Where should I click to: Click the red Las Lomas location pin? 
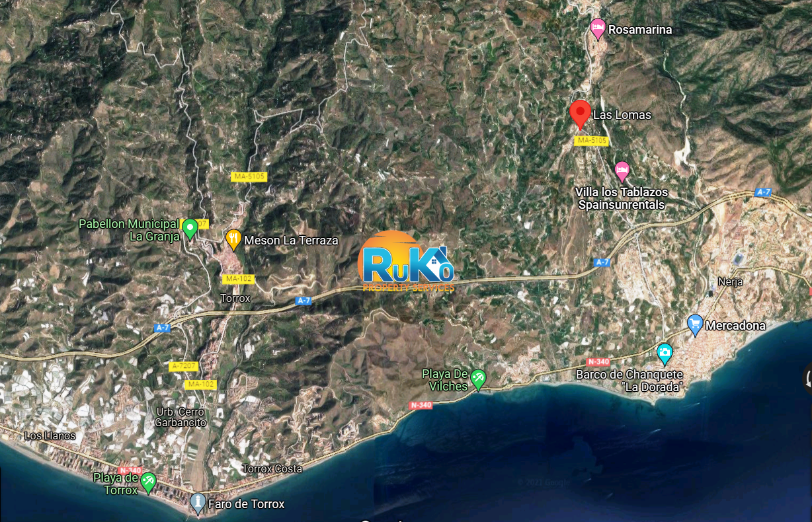pos(580,114)
